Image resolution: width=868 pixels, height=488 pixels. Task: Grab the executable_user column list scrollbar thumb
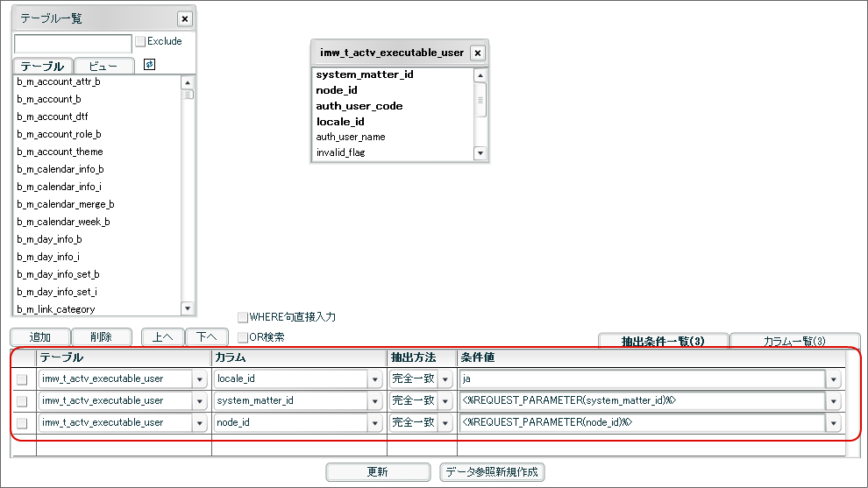pyautogui.click(x=480, y=100)
